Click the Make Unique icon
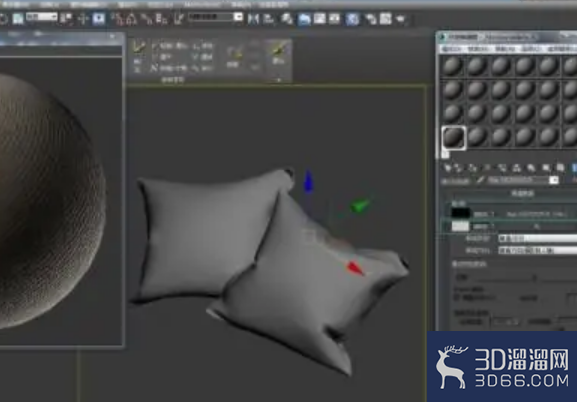 click(x=516, y=168)
